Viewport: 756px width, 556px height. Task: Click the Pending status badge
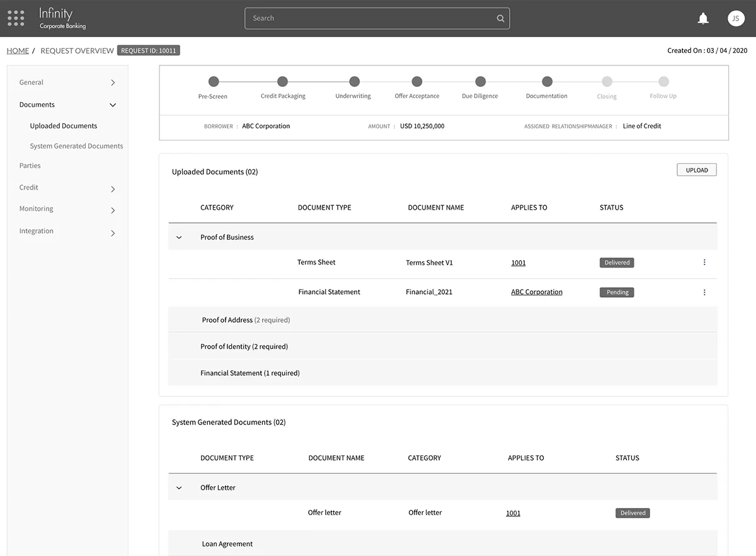pyautogui.click(x=617, y=292)
